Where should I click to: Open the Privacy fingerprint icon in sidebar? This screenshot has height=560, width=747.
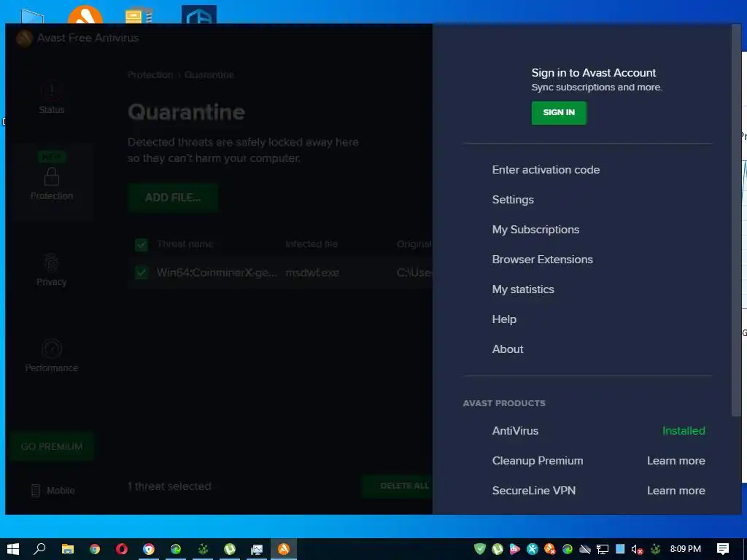pos(52,262)
